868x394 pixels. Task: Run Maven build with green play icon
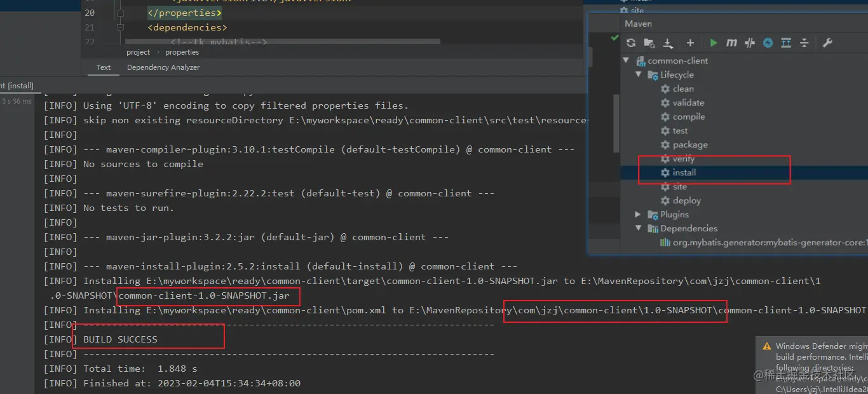(714, 43)
